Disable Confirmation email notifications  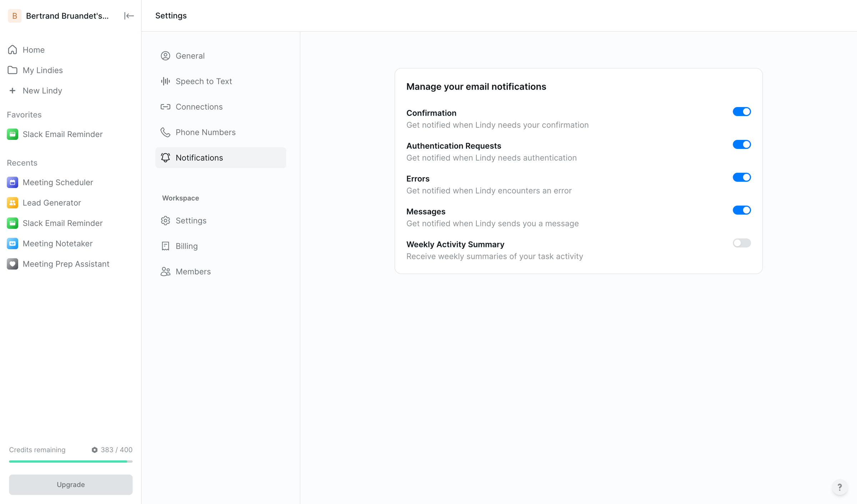point(742,112)
